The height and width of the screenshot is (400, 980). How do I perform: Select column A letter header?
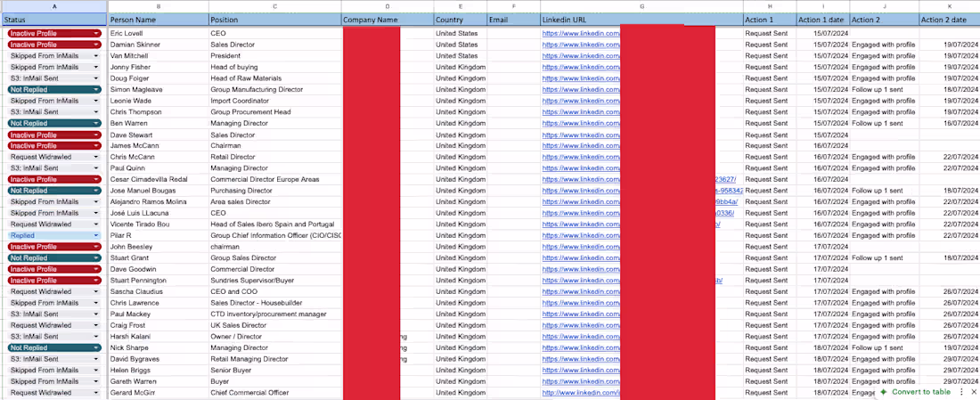(53, 6)
